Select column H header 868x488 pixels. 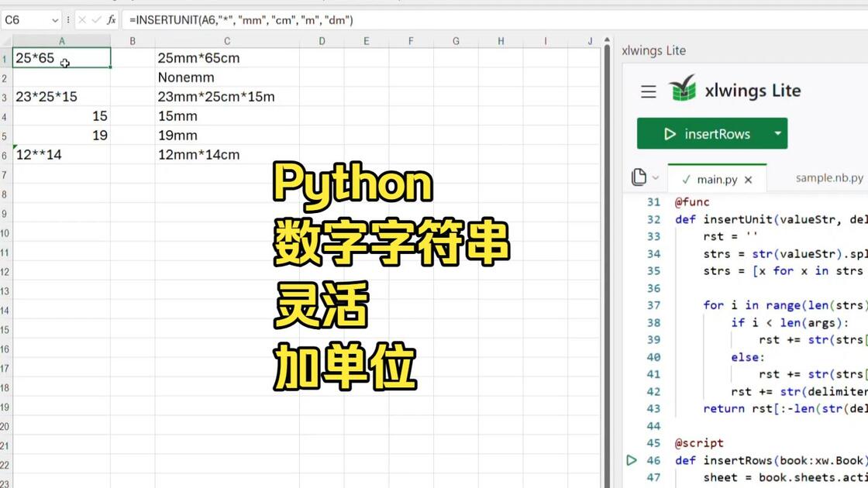coord(501,41)
